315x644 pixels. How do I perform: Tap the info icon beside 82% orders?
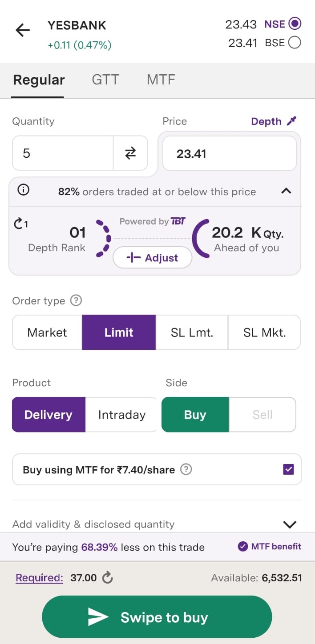coord(23,191)
